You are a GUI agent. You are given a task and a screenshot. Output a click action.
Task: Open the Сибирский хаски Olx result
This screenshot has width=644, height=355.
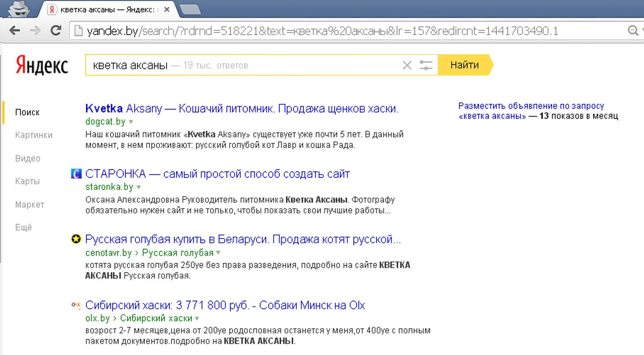[x=225, y=305]
